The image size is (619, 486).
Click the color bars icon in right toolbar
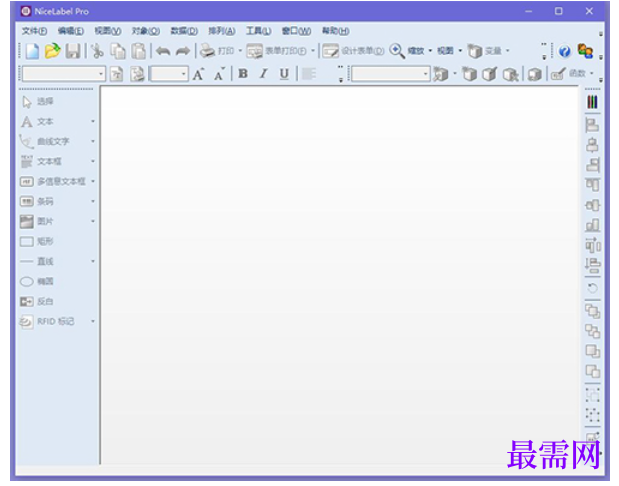coord(592,102)
